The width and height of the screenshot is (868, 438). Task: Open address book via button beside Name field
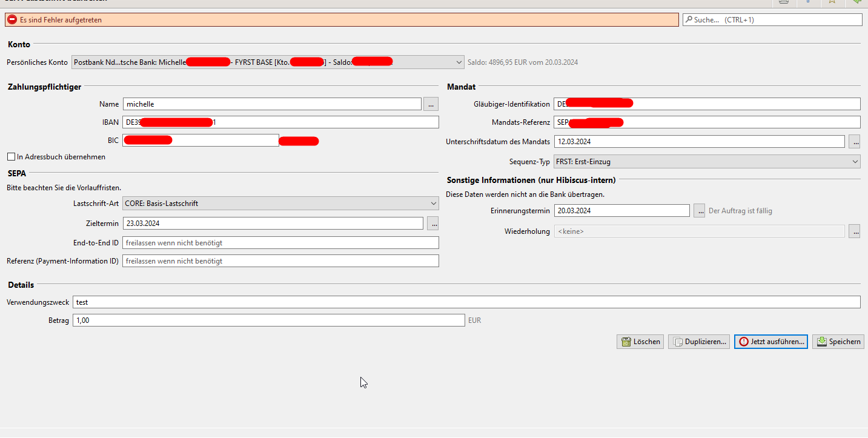431,104
